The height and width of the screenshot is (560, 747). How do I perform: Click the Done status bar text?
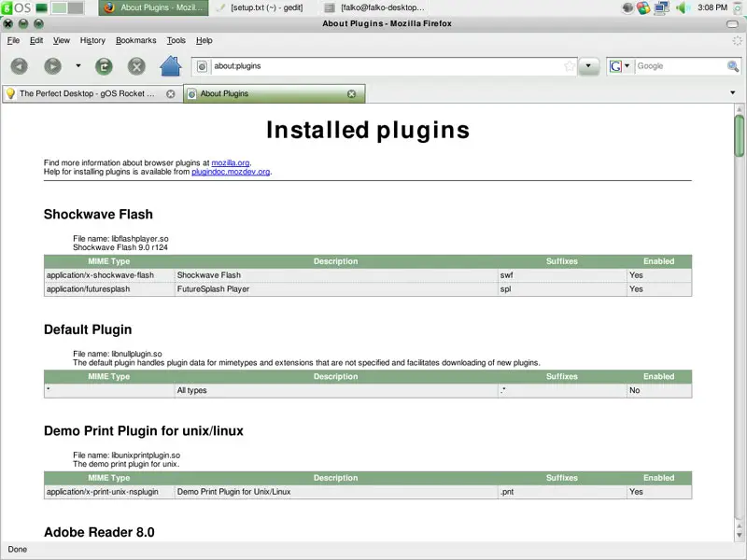pyautogui.click(x=18, y=550)
